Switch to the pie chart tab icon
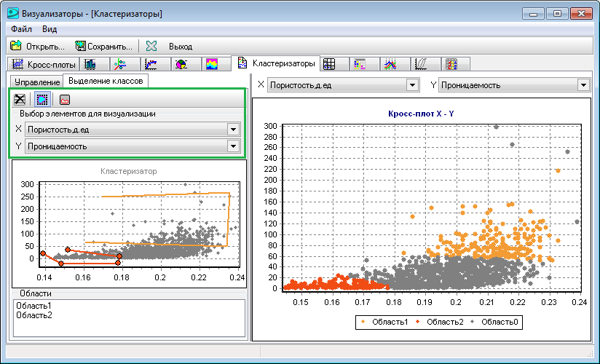Screen dimensions: 600x364 point(181,64)
